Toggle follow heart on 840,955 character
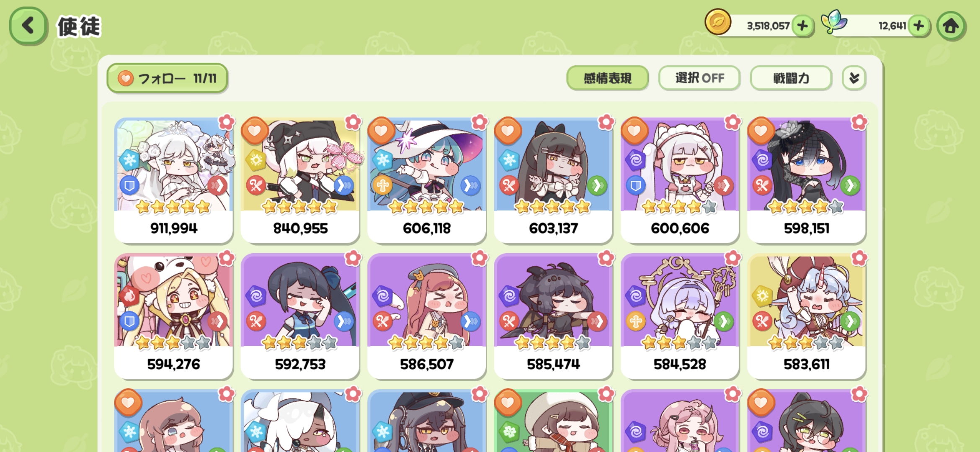980x452 pixels. pos(254,131)
